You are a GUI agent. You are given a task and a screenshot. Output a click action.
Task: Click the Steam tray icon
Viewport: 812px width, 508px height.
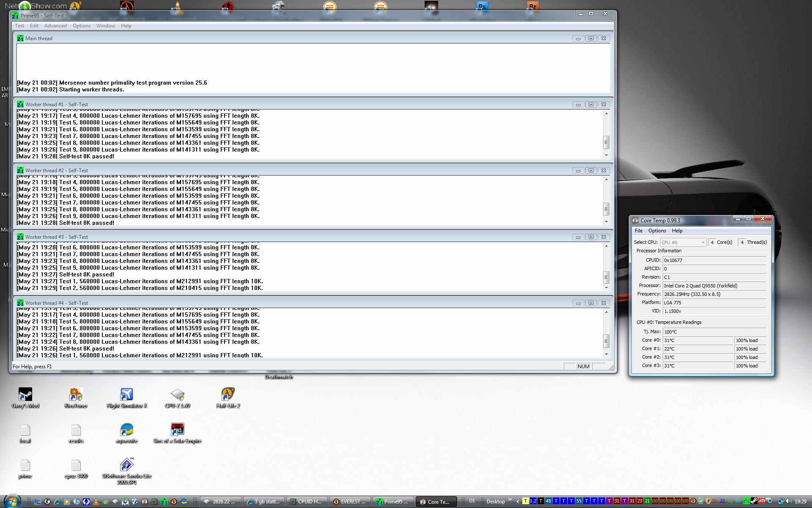[754, 501]
